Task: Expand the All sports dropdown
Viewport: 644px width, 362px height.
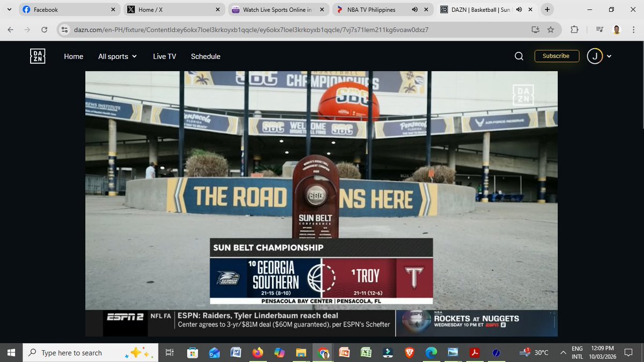Action: [x=118, y=56]
